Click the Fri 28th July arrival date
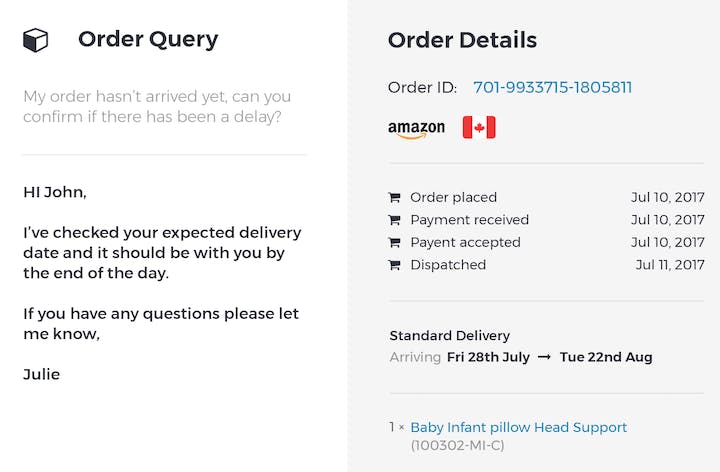Screen dimensions: 720x472 [488, 357]
